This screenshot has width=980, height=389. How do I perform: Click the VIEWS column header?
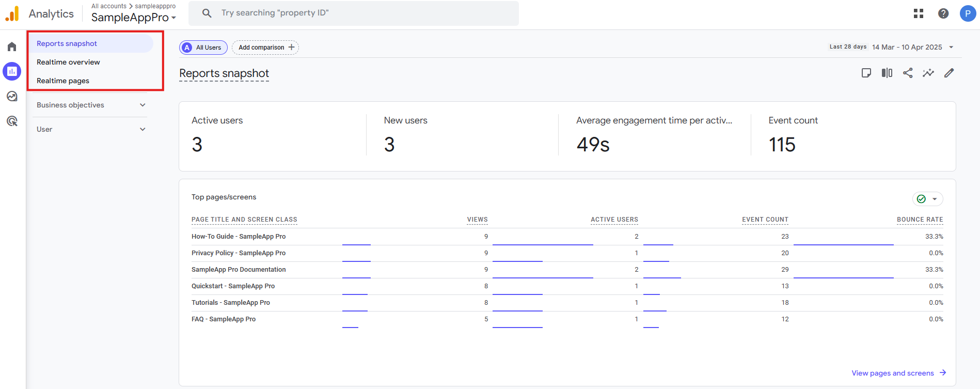pos(478,220)
